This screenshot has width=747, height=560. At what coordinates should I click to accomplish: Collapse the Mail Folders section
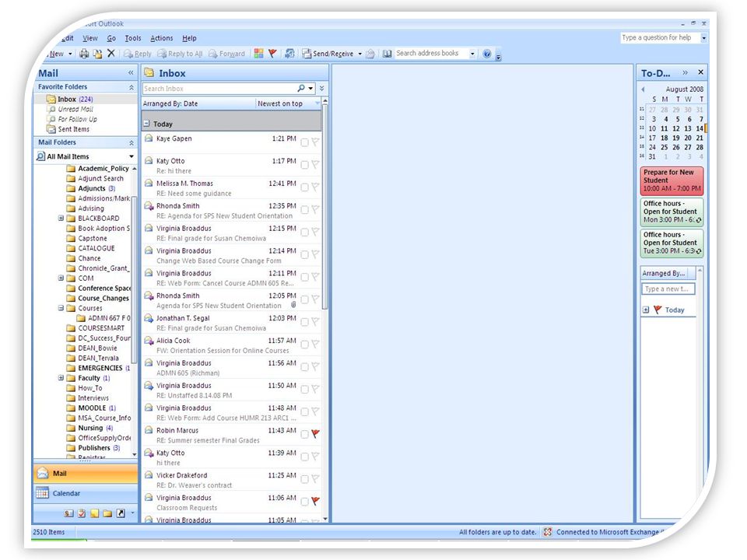click(x=131, y=142)
